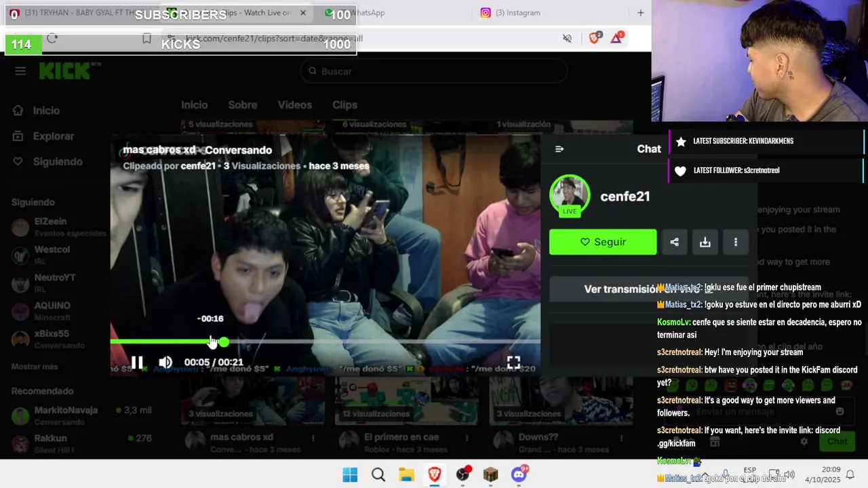Pause the clip playback

pos(137,363)
